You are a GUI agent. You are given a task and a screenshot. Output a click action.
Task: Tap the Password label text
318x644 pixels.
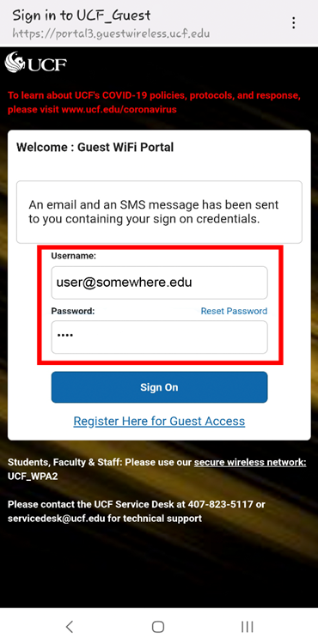click(73, 311)
